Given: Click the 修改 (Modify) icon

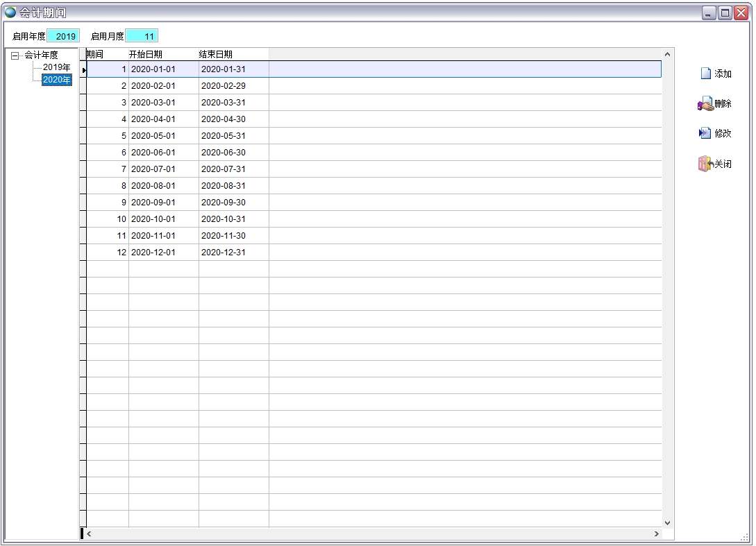Looking at the screenshot, I should (x=705, y=133).
